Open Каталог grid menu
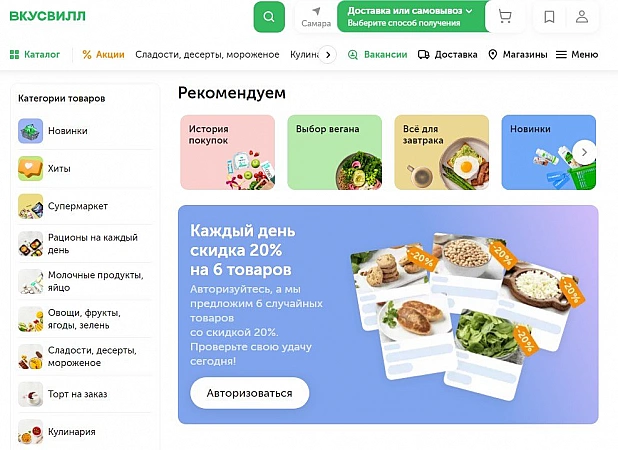 (35, 54)
